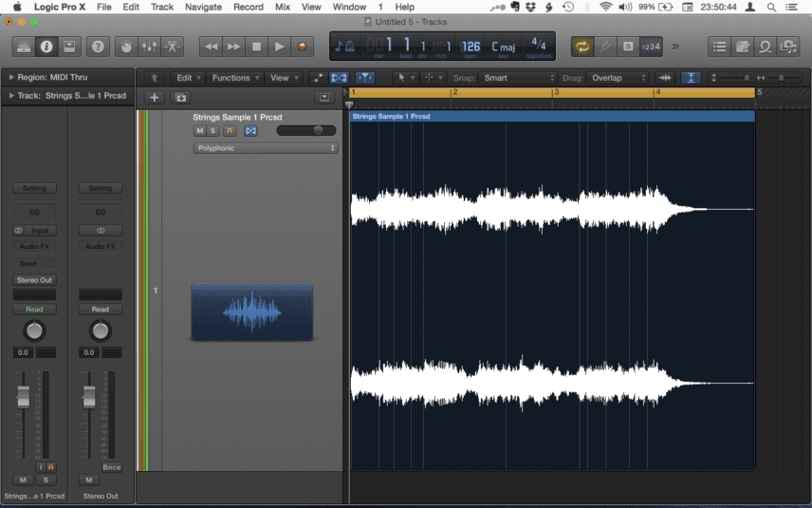Toggle the Catch Playhead button

[365, 78]
